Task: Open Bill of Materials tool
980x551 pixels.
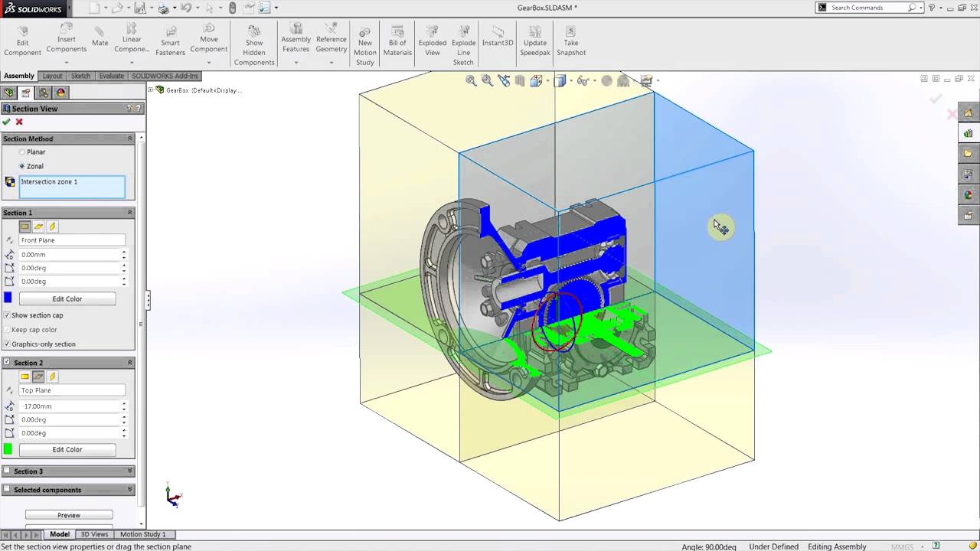Action: point(397,41)
